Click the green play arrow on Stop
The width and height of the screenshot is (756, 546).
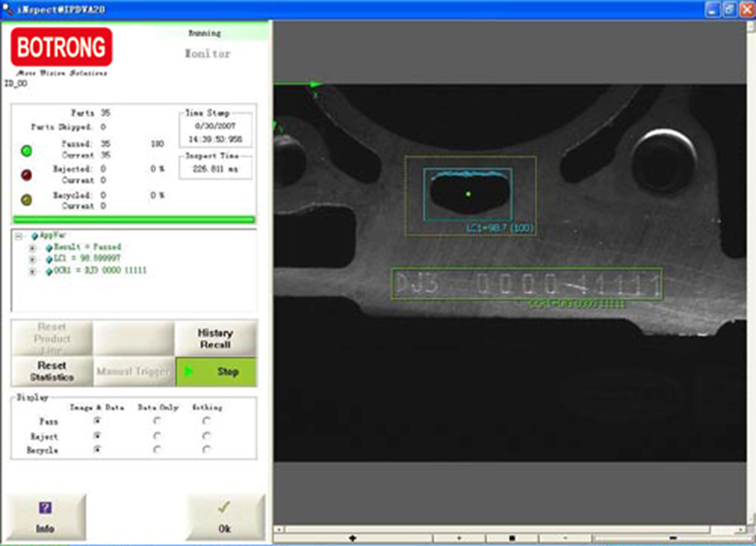pos(189,372)
